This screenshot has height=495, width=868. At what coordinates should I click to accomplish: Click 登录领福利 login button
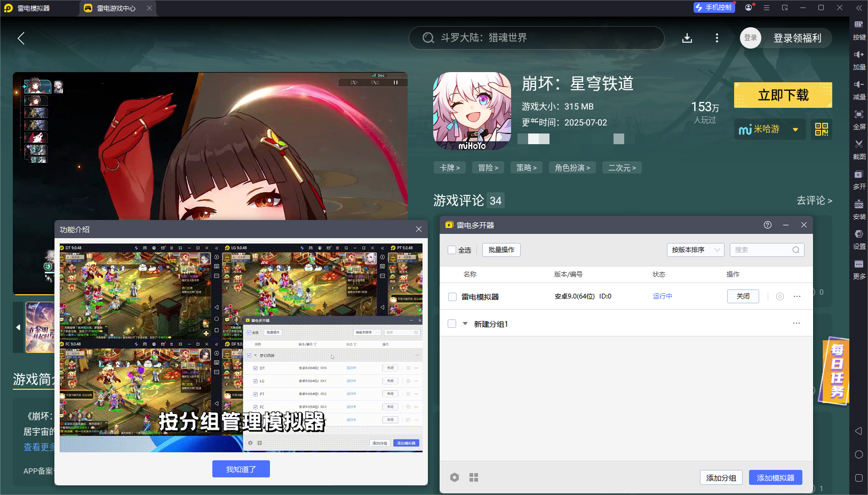tap(798, 38)
